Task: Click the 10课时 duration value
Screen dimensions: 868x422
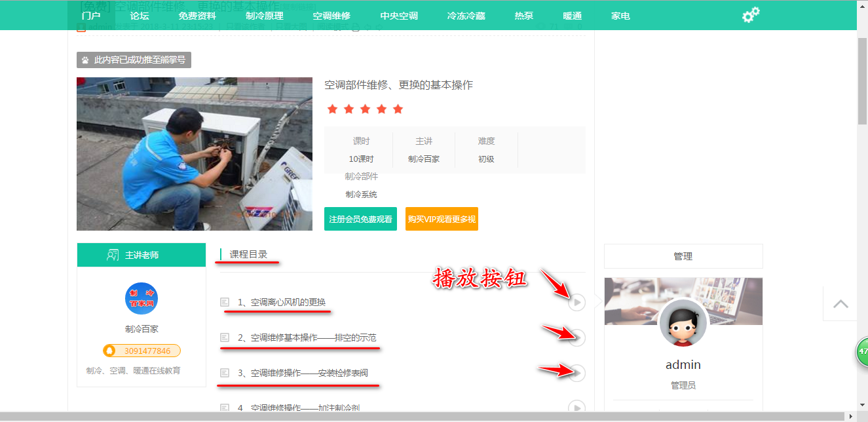Action: point(361,159)
